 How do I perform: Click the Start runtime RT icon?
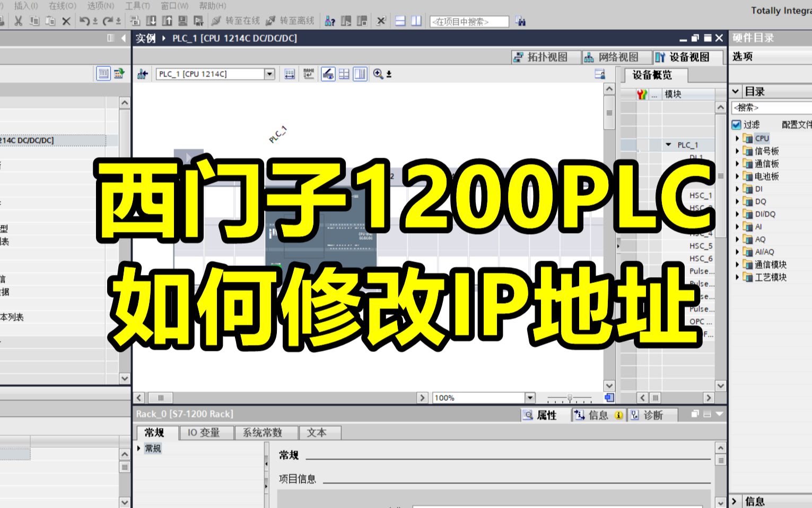pos(199,21)
